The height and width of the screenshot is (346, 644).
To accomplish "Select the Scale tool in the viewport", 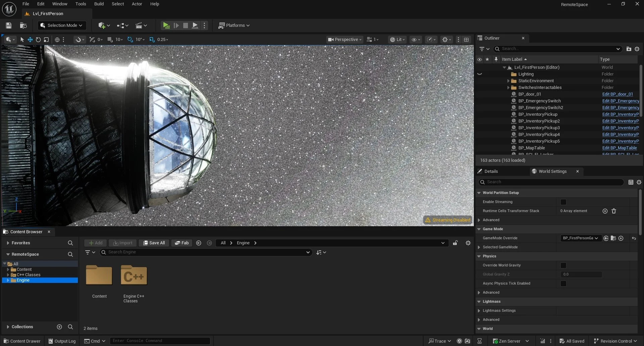I will 46,40.
